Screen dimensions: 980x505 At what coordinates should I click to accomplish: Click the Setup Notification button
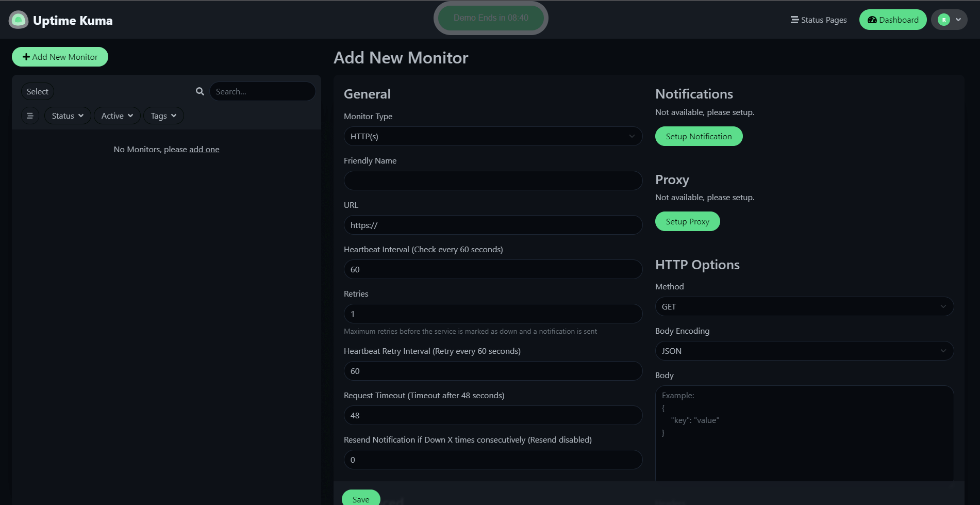pyautogui.click(x=699, y=136)
